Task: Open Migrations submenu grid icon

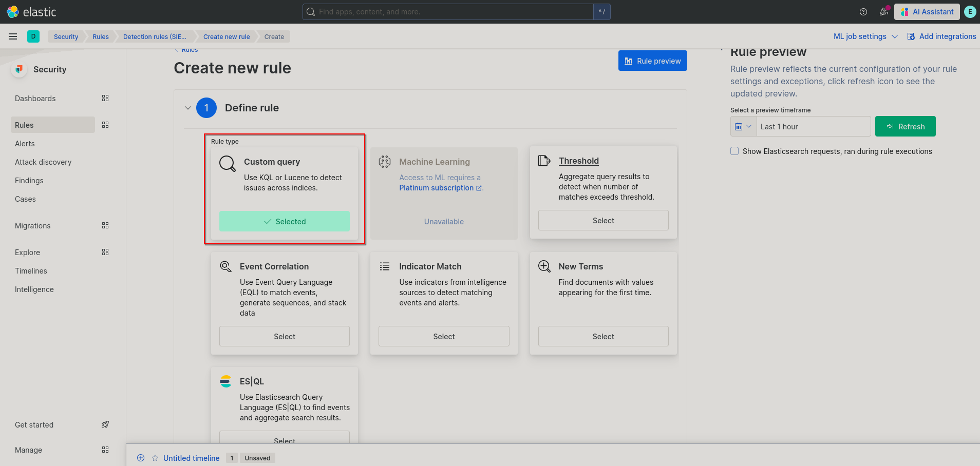Action: (105, 225)
